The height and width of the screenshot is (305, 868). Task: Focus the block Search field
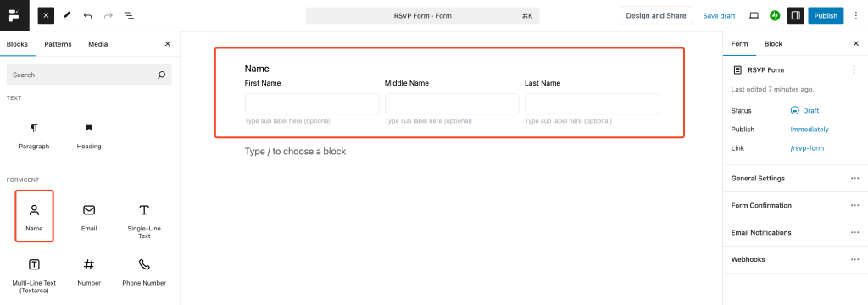click(89, 75)
